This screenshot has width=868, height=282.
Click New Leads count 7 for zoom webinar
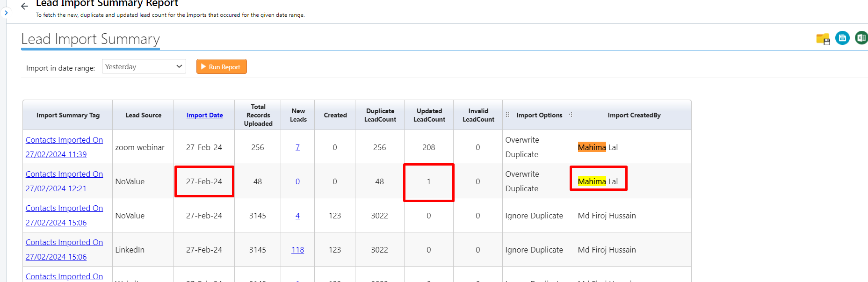(x=297, y=147)
